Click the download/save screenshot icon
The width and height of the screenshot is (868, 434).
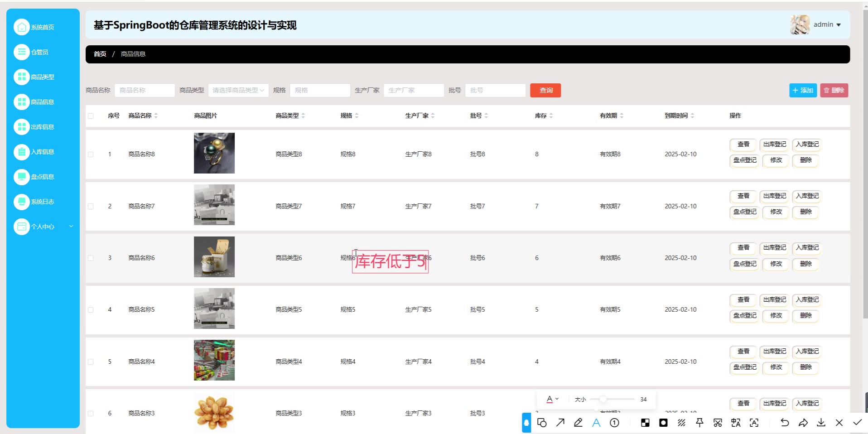(x=821, y=423)
